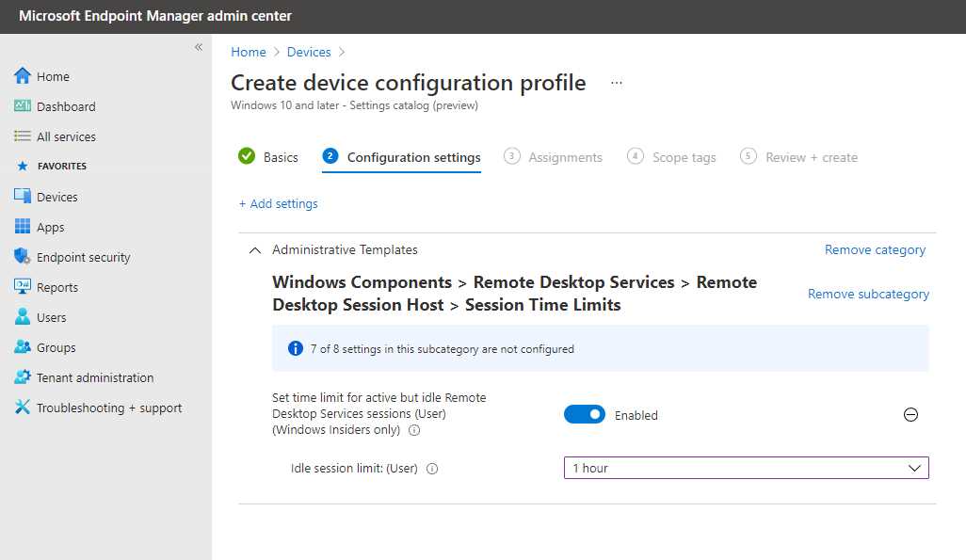Select Troubleshooting + support

pyautogui.click(x=104, y=407)
